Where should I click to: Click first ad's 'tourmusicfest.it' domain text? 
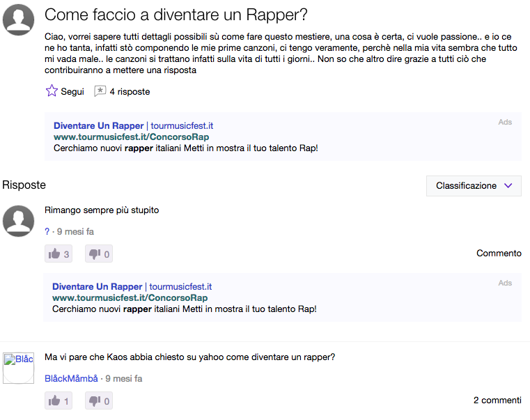pyautogui.click(x=182, y=126)
